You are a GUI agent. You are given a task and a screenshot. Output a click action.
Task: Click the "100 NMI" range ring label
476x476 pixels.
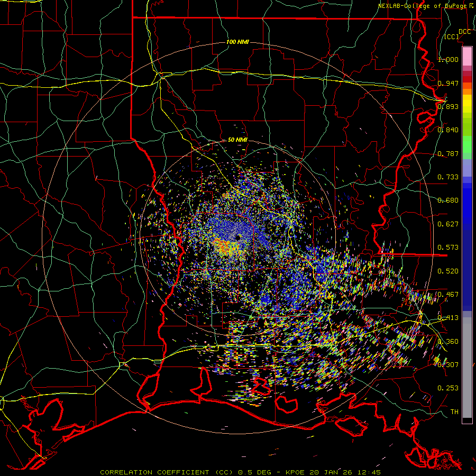pos(237,42)
